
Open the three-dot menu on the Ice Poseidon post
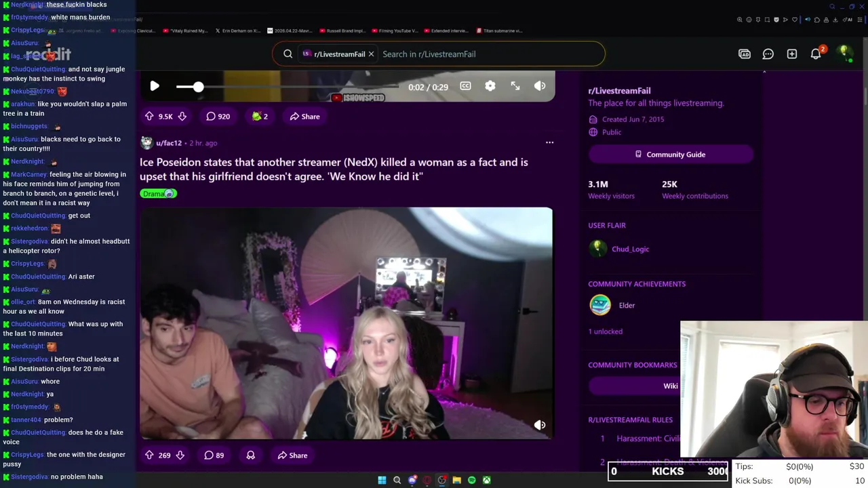pyautogui.click(x=549, y=142)
